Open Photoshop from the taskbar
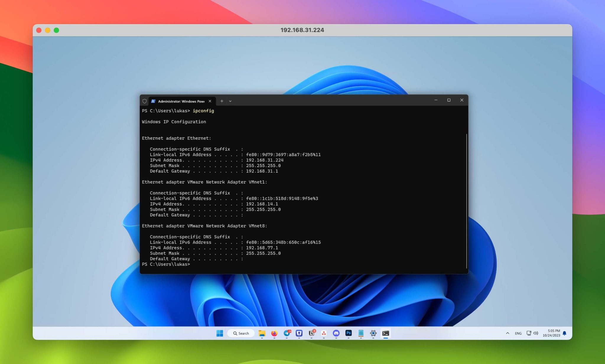605x364 pixels. point(349,333)
